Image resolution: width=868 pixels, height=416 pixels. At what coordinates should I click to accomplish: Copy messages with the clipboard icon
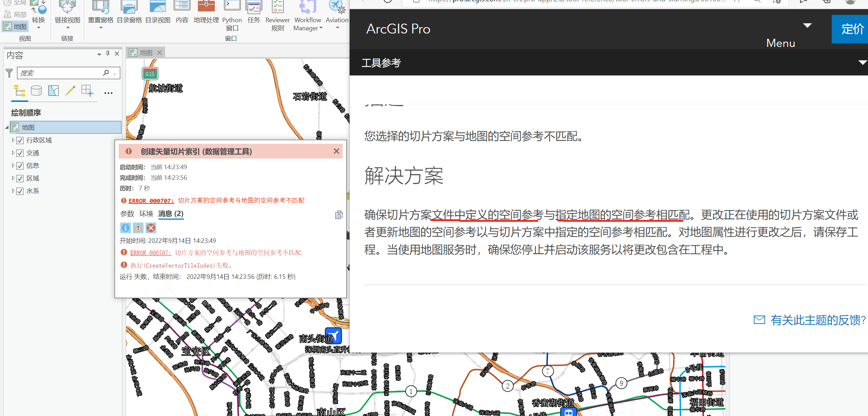pos(338,215)
